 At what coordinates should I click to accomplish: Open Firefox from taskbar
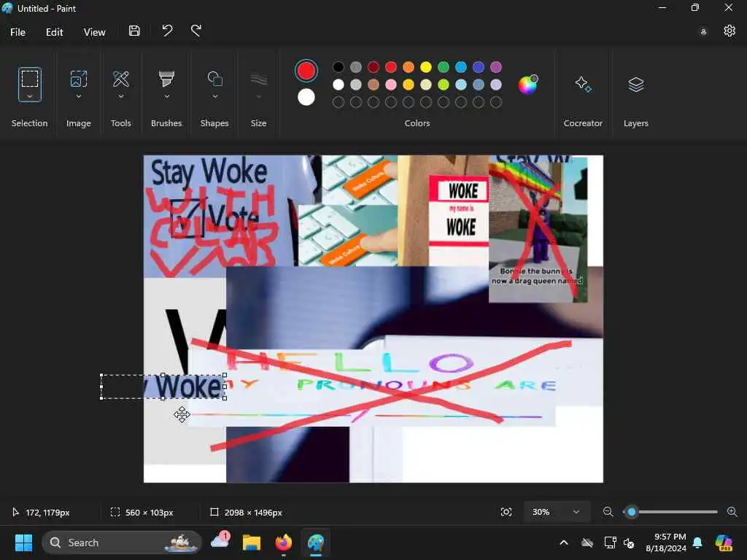(284, 542)
